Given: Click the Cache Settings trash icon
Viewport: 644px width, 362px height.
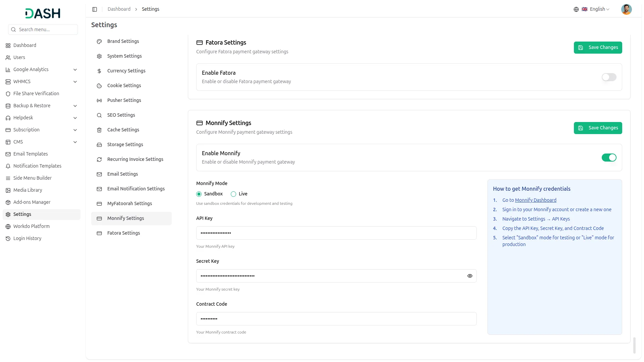Looking at the screenshot, I should pyautogui.click(x=99, y=130).
